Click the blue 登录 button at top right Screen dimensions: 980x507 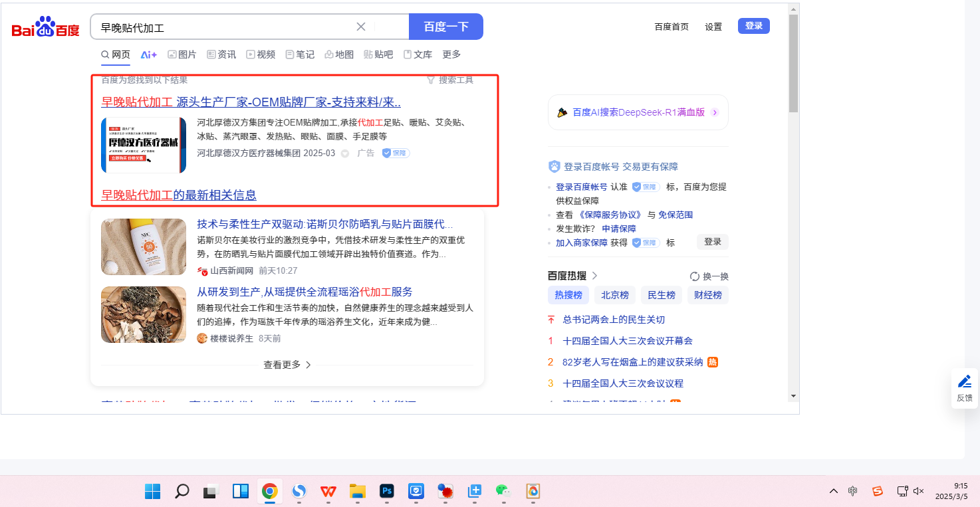(753, 26)
